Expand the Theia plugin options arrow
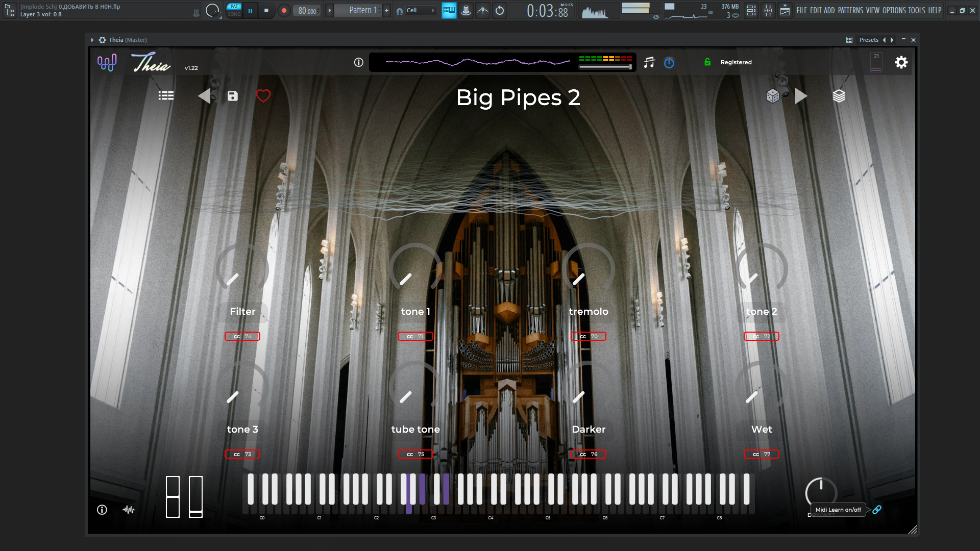The height and width of the screenshot is (551, 980). point(92,40)
